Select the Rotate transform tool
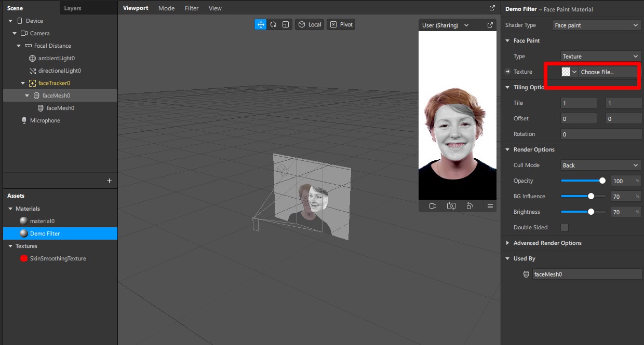This screenshot has height=345, width=644. click(273, 24)
